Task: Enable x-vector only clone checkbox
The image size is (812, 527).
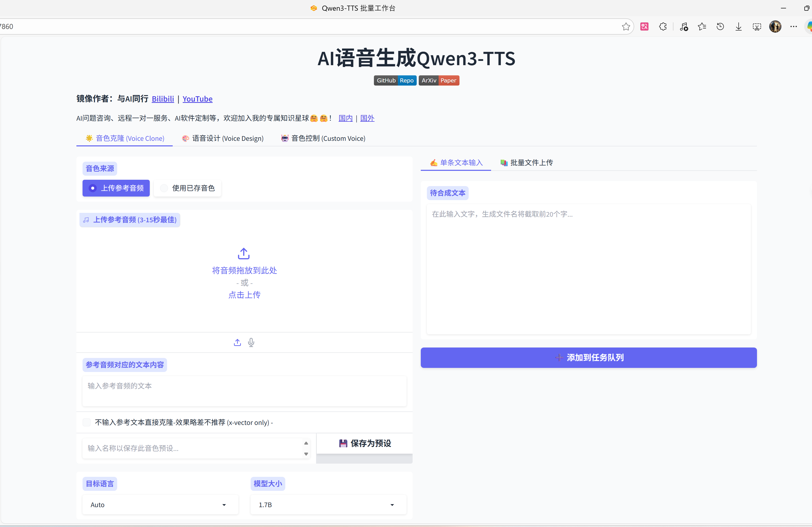Action: 87,422
